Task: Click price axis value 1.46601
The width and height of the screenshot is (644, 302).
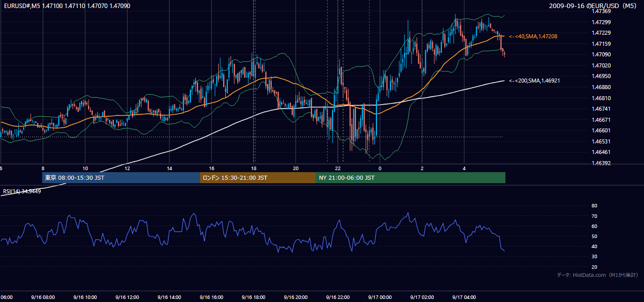Action: pos(601,130)
